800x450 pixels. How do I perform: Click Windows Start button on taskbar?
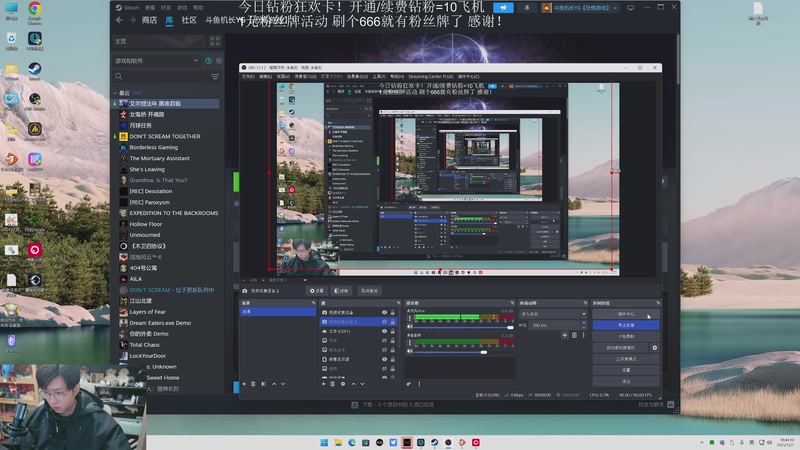[x=324, y=442]
